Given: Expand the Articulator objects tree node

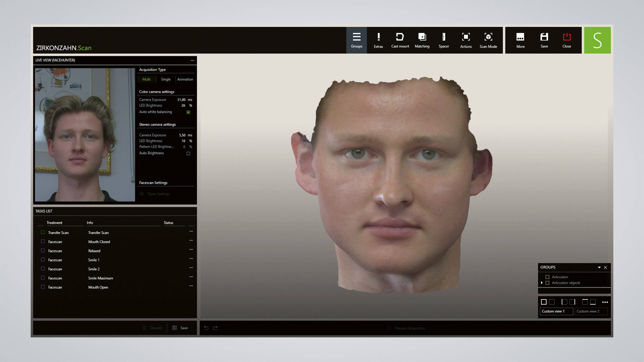Looking at the screenshot, I should 542,283.
